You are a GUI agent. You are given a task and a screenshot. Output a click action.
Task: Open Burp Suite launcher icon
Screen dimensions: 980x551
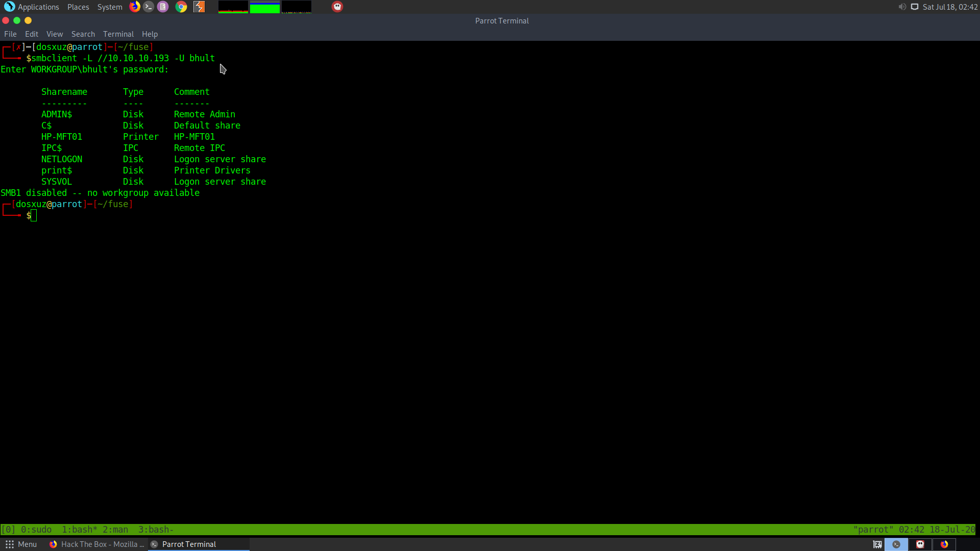click(199, 7)
